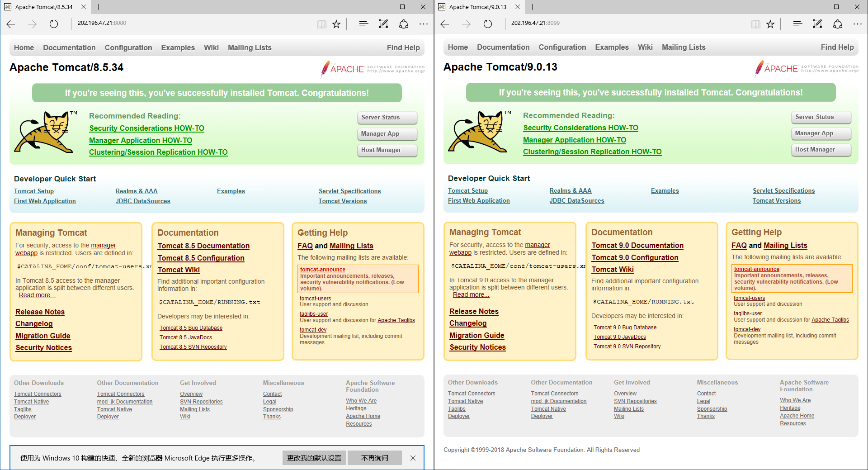
Task: Start Web Note in Tomcat 9.0.13 window
Action: point(817,24)
